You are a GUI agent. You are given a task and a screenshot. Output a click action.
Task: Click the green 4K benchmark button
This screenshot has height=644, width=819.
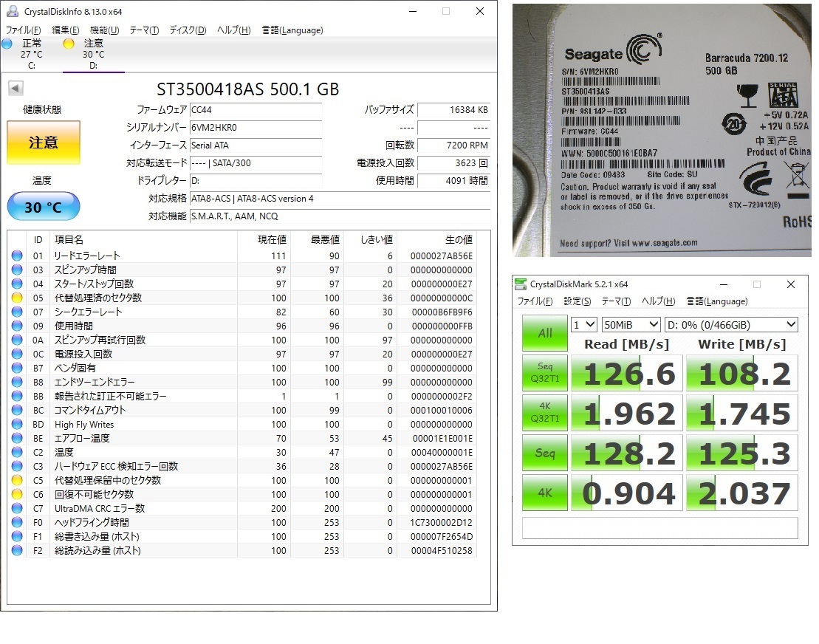[545, 493]
